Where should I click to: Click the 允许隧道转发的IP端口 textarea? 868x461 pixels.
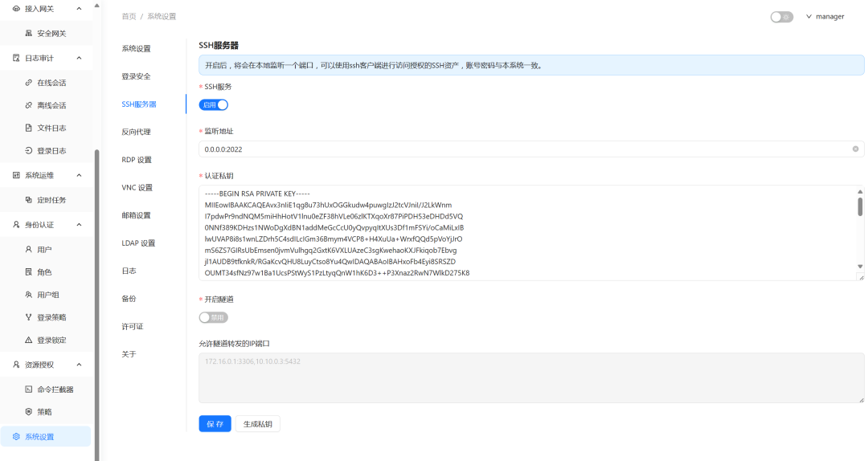click(531, 378)
